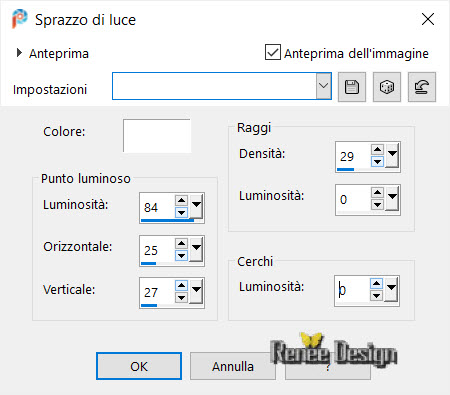The image size is (450, 395).
Task: Click the OK button
Action: 139,366
